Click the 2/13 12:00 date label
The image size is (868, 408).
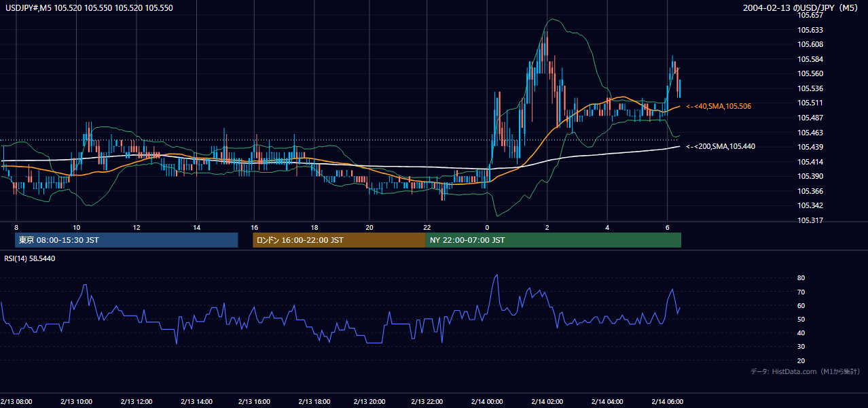pos(137,401)
